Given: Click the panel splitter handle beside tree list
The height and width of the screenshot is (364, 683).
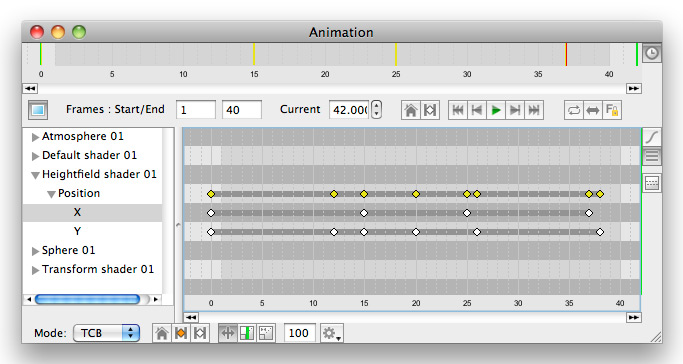Looking at the screenshot, I should pos(178,225).
